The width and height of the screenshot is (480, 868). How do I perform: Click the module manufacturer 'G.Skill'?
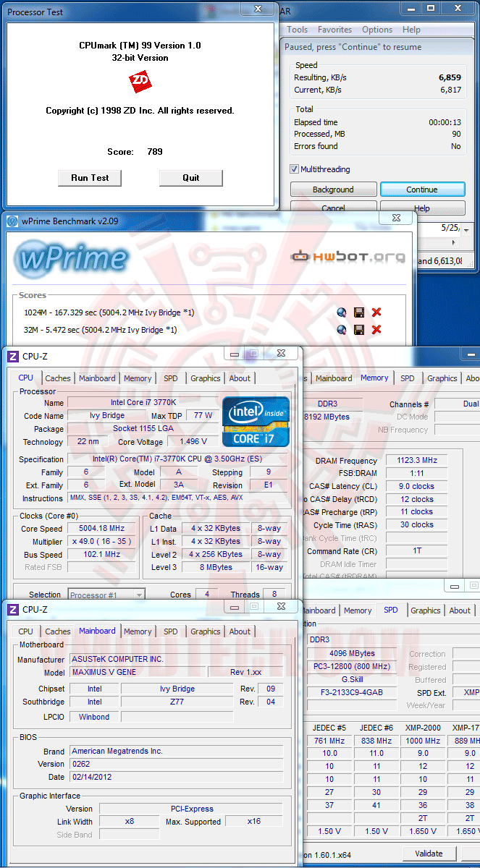(x=352, y=679)
